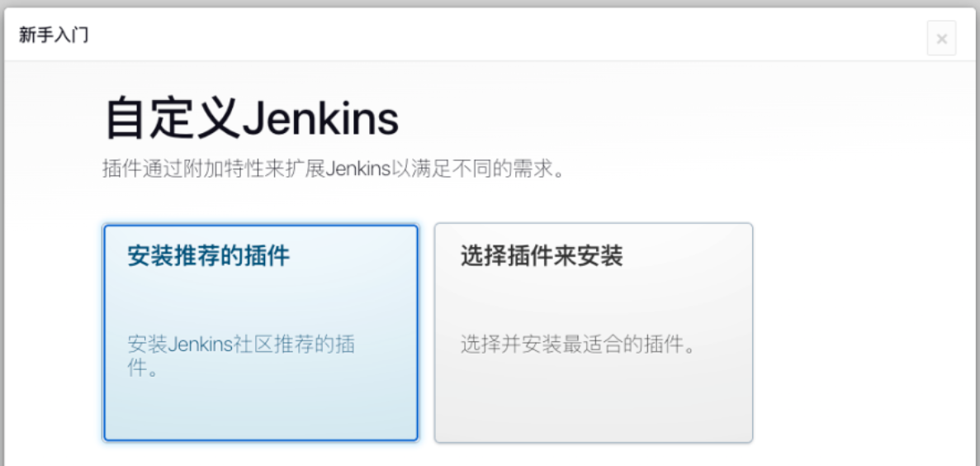The height and width of the screenshot is (466, 980).
Task: Click the 选择插件来安装 heading text
Action: coord(542,256)
